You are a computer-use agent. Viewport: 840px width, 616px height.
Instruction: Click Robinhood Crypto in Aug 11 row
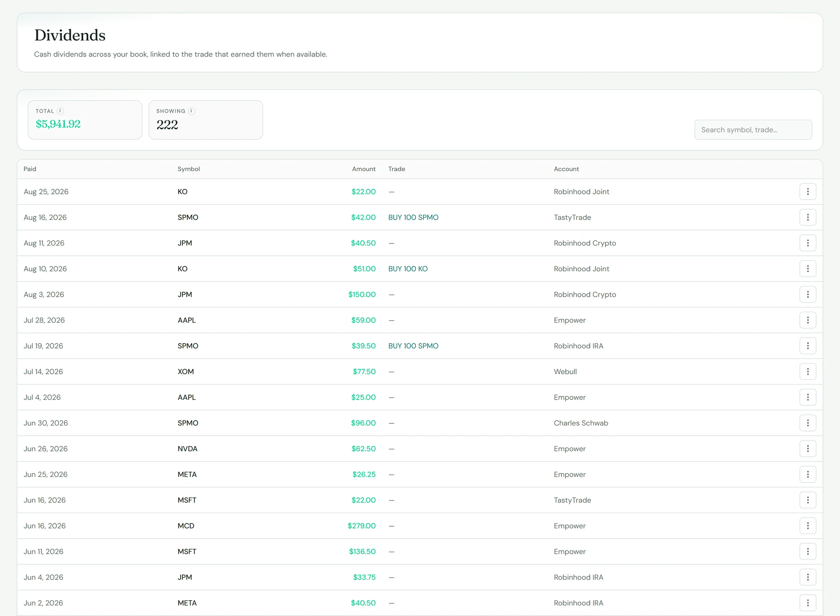pos(585,243)
